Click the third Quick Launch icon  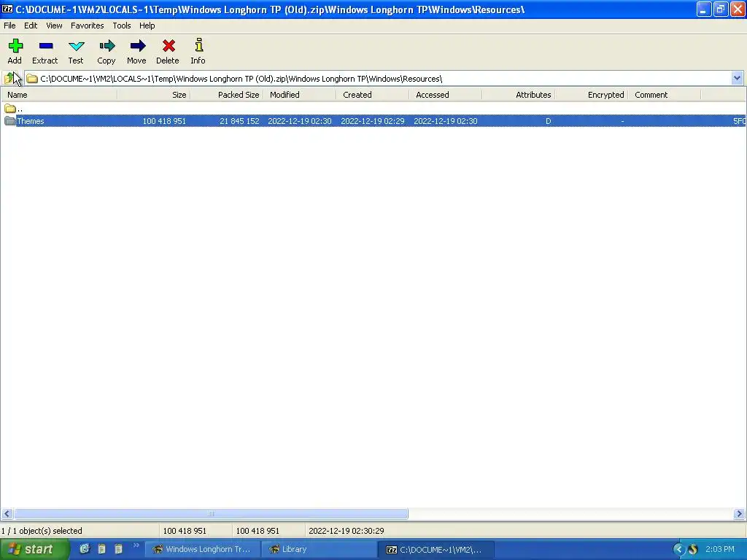118,548
